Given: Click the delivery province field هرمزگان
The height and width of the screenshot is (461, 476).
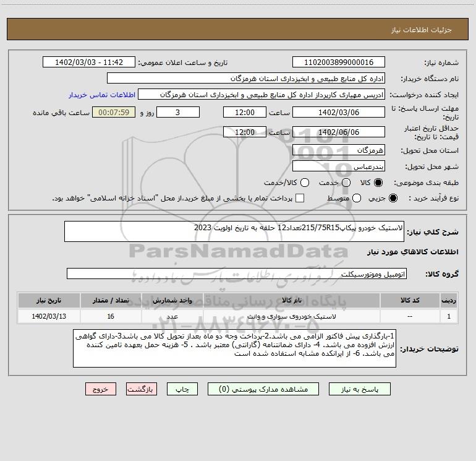Looking at the screenshot, I should (x=339, y=150).
